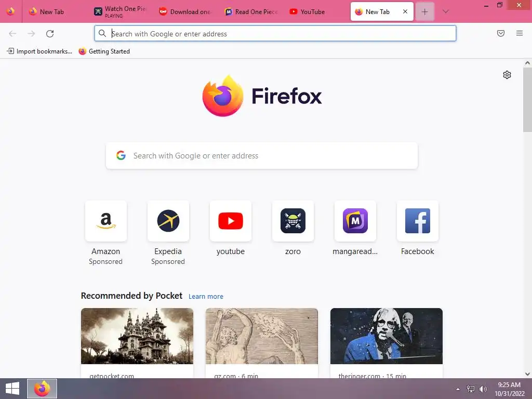Open a new tab with plus button
This screenshot has width=532, height=399.
(x=424, y=11)
